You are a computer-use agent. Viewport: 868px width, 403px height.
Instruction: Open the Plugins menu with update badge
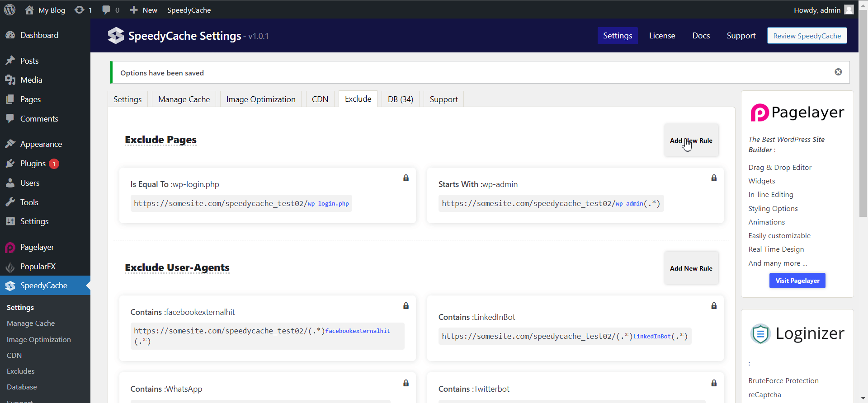point(45,164)
